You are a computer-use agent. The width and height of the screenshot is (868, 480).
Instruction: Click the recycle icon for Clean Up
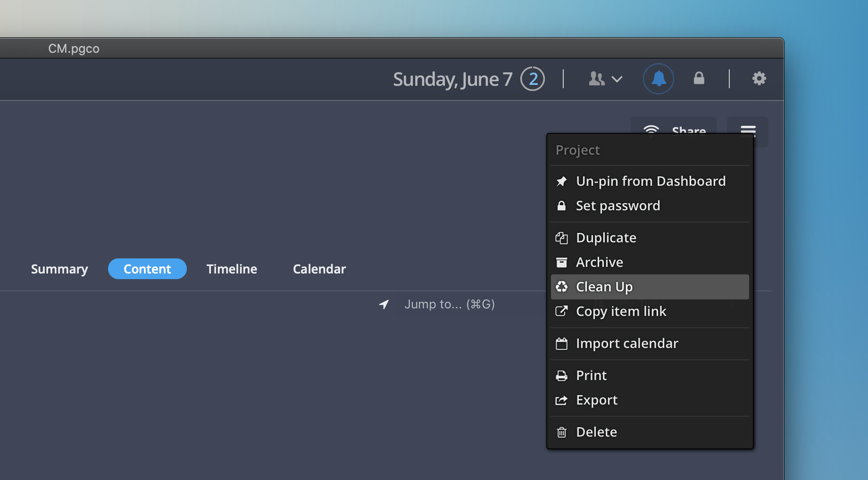561,287
